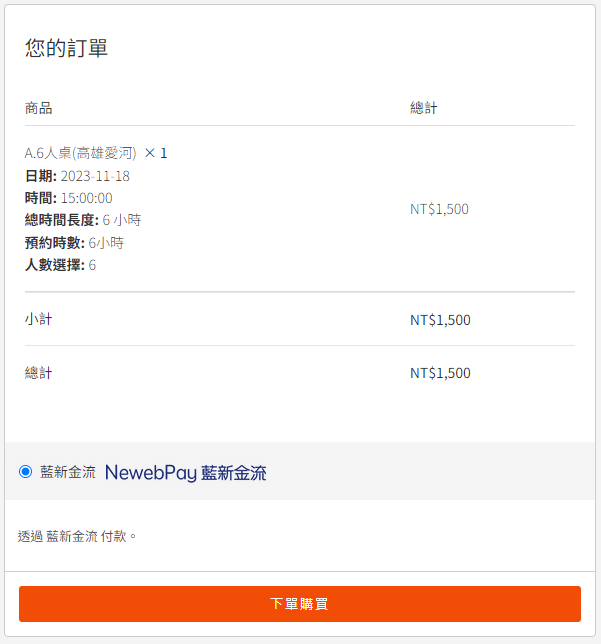Click the 總計 column header

click(424, 108)
